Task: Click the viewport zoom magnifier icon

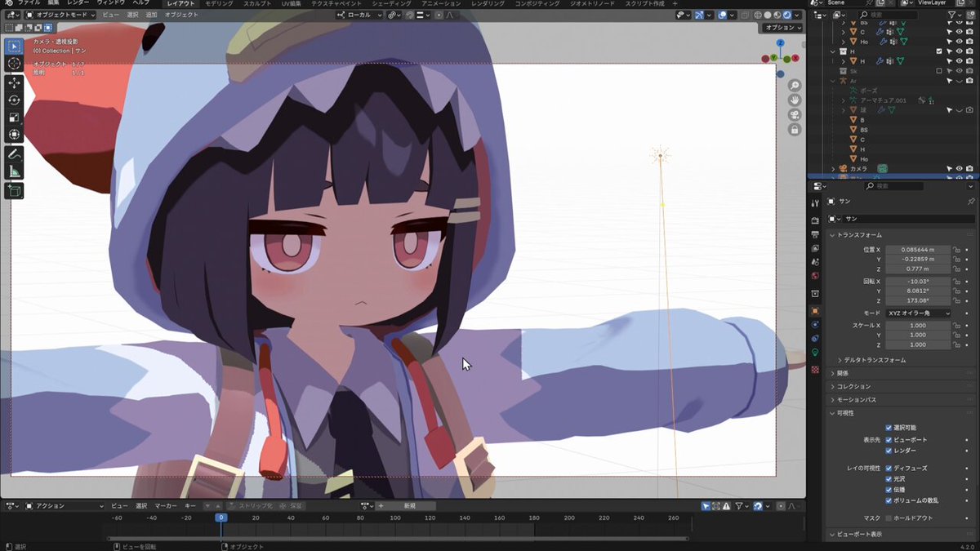Action: [795, 86]
